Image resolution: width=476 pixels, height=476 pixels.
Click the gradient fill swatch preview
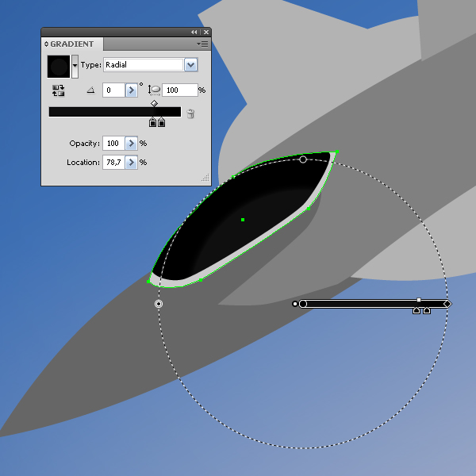click(59, 67)
